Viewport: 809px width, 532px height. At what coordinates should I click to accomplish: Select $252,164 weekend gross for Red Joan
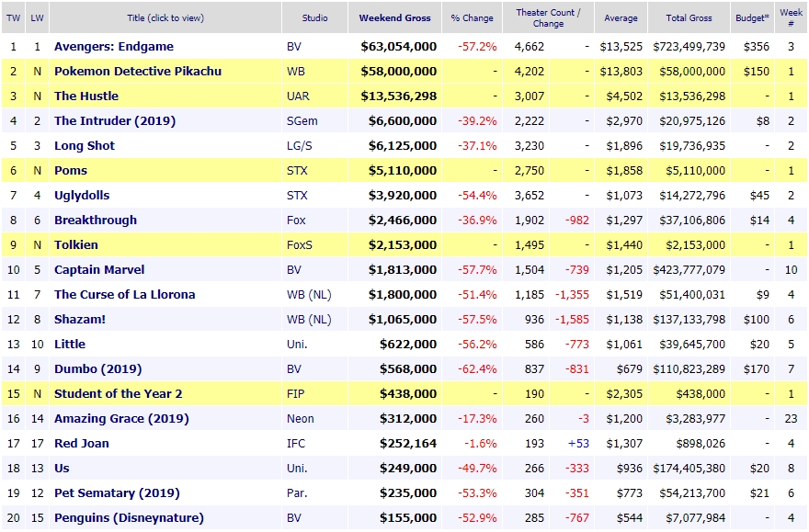coord(408,443)
